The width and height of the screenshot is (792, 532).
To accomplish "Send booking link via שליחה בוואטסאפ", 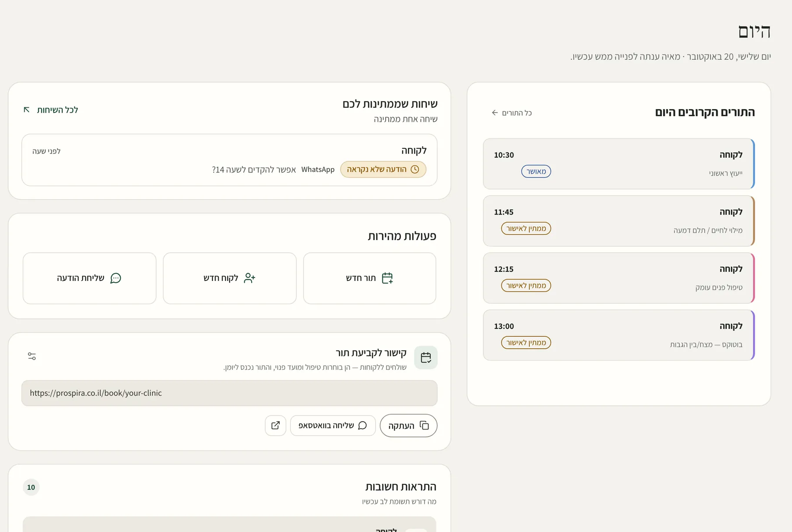I will (333, 426).
